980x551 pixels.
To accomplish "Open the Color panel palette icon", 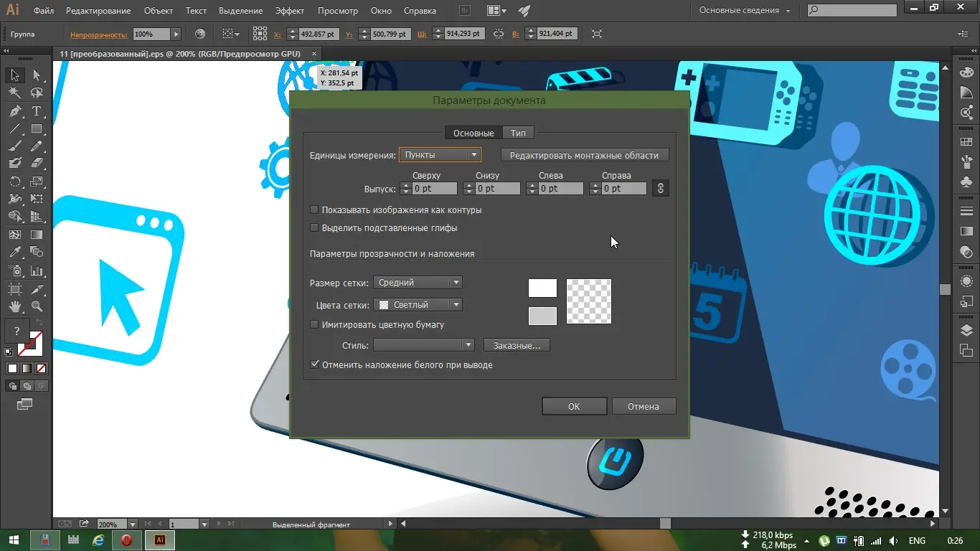I will (x=966, y=72).
